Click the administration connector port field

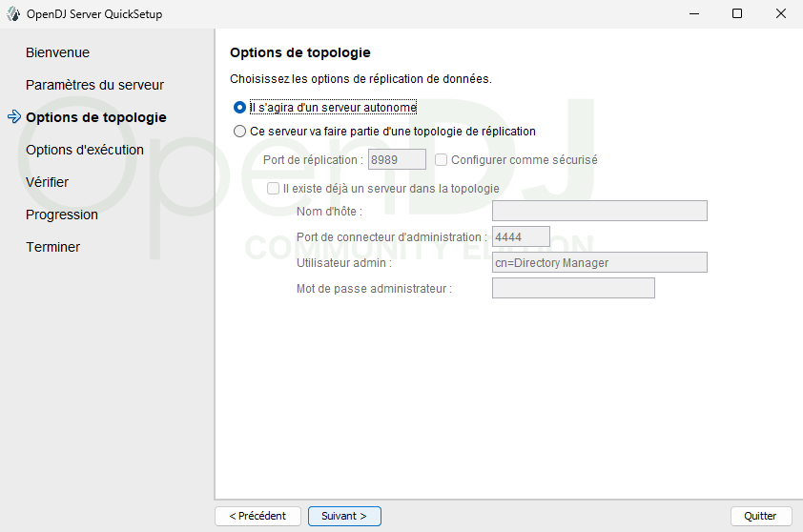(521, 236)
